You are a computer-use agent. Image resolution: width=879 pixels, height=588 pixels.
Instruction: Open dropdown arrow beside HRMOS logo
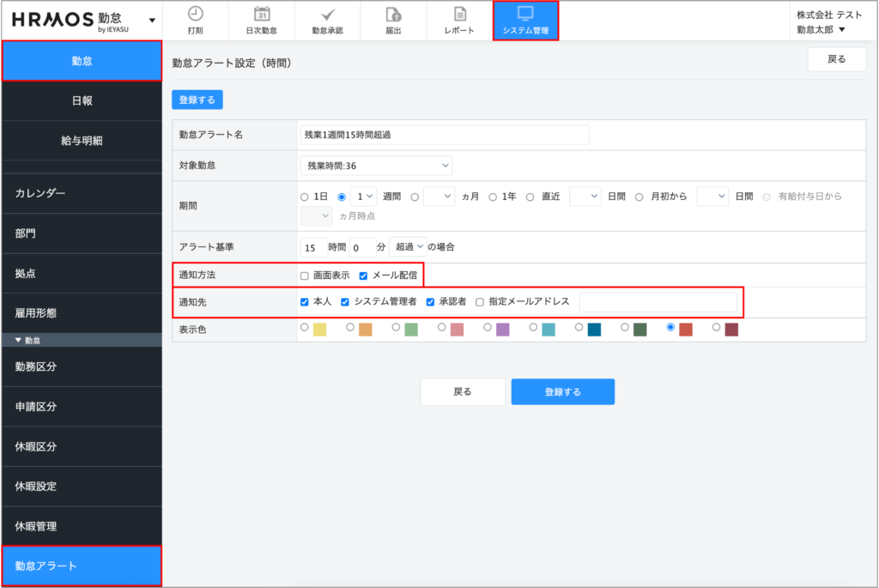[x=152, y=20]
